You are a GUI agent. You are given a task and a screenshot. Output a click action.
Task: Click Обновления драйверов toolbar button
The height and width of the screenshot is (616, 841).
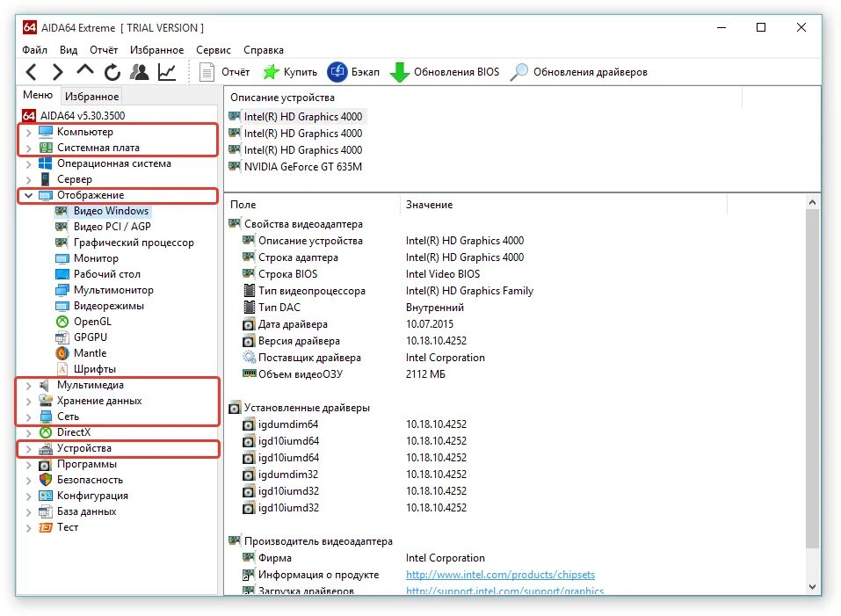[579, 72]
